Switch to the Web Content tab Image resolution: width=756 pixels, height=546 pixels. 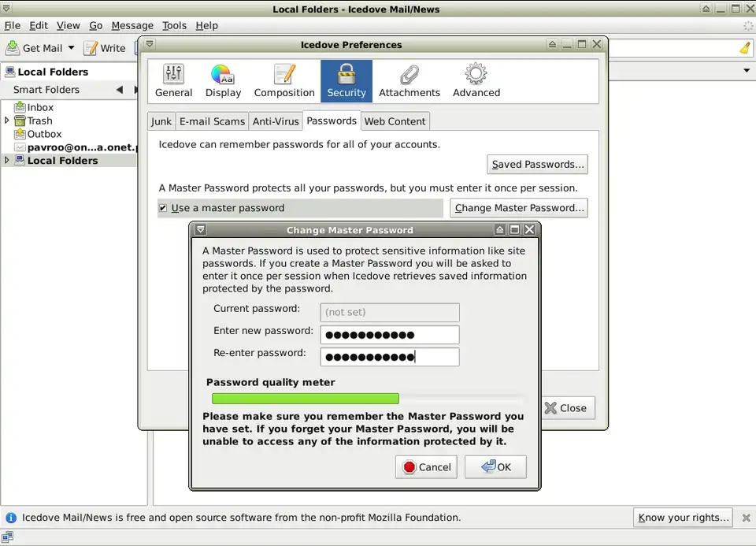(395, 121)
